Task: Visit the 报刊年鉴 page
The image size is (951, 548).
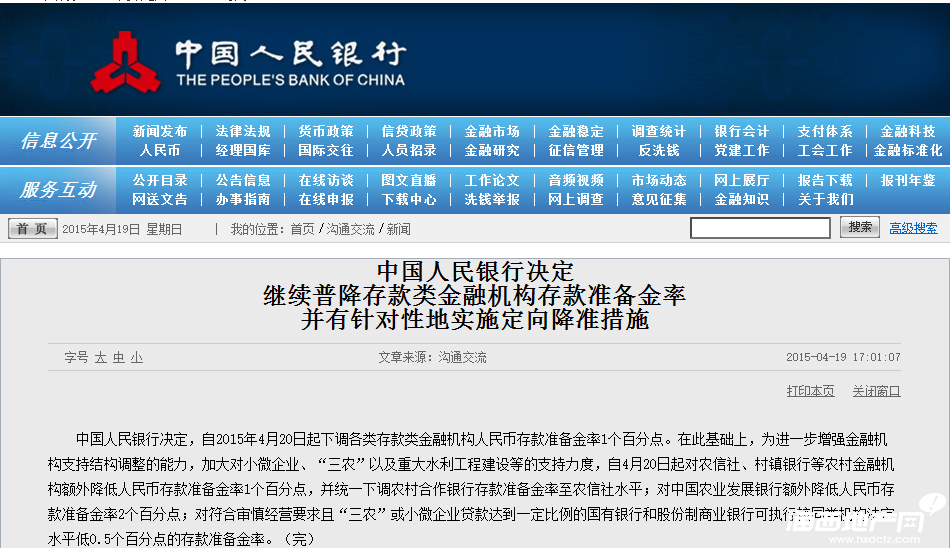Action: tap(908, 181)
